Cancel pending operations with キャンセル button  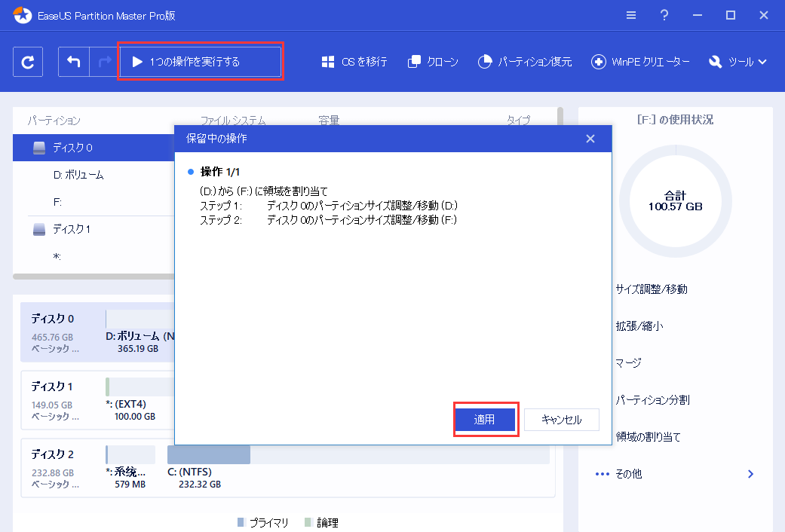pos(561,420)
